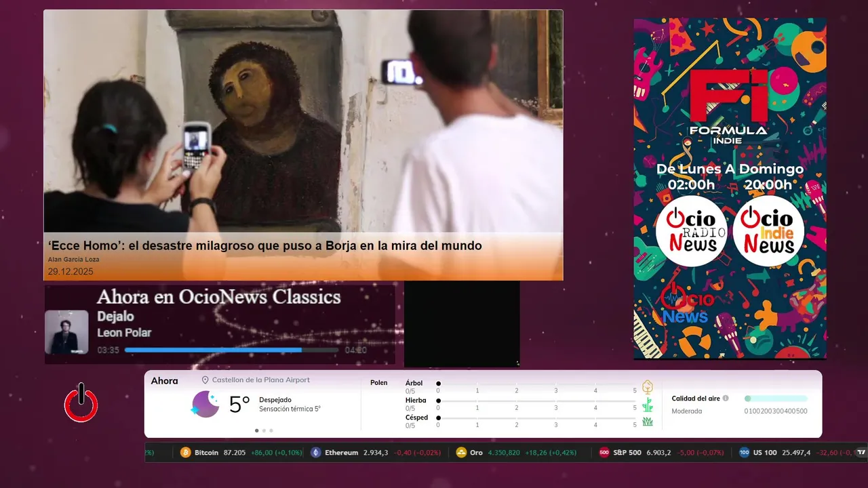
Task: Click the Bitcoin ticker name
Action: coord(206,453)
